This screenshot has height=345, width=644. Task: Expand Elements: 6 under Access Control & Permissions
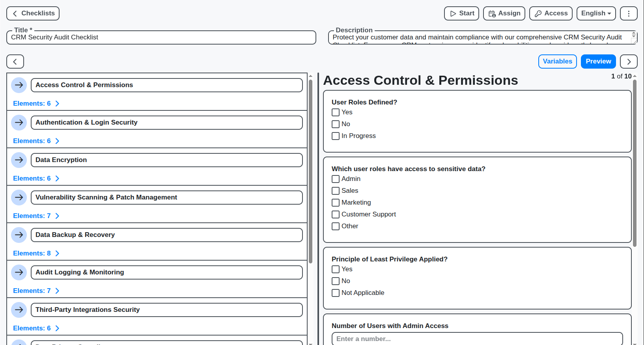point(36,104)
